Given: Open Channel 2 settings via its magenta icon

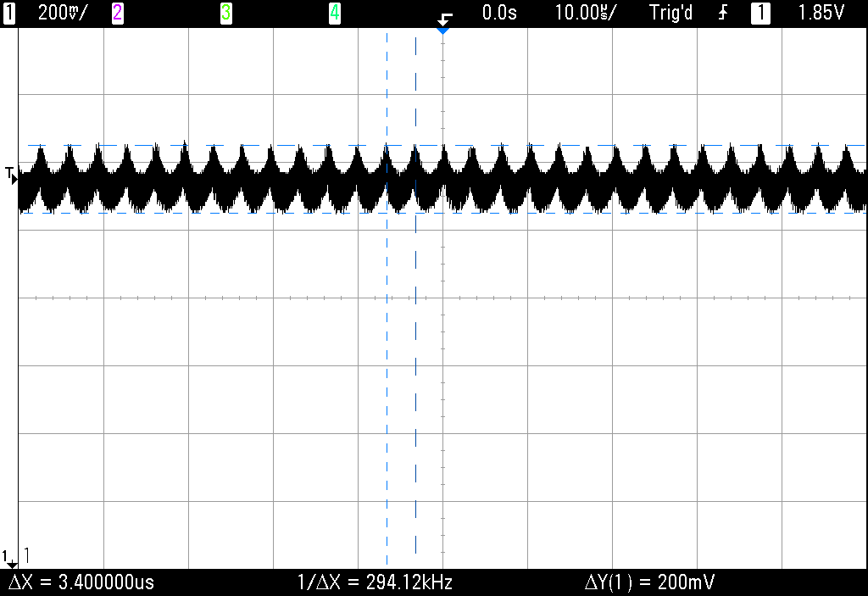Looking at the screenshot, I should tap(117, 13).
